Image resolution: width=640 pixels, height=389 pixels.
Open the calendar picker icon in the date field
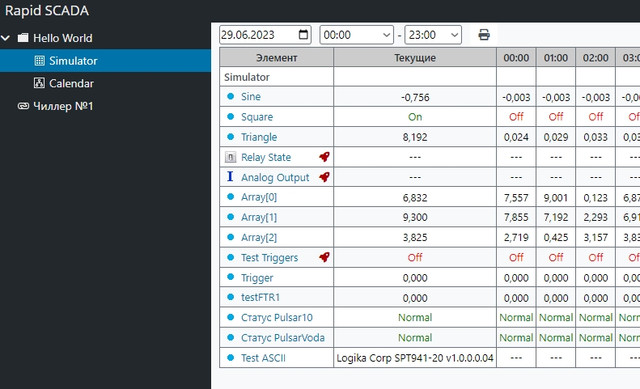coord(303,35)
